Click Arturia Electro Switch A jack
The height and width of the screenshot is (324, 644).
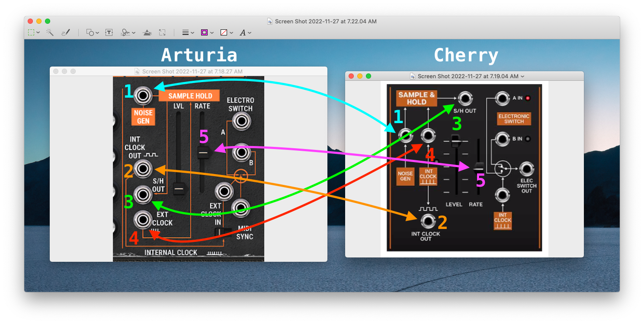tap(241, 121)
